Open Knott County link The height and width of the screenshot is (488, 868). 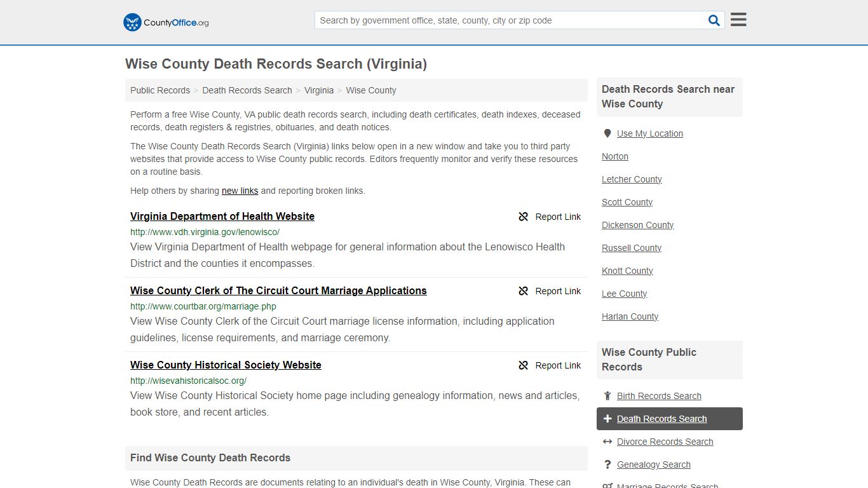pos(627,271)
